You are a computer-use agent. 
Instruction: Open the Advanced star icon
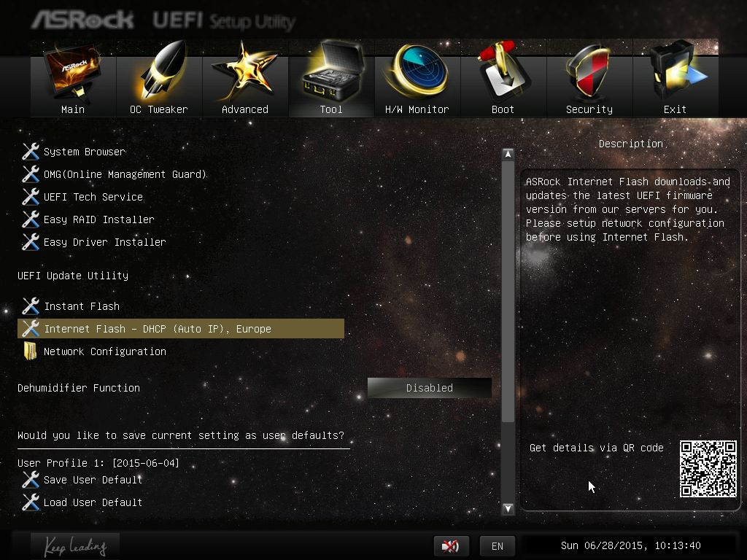(x=244, y=71)
